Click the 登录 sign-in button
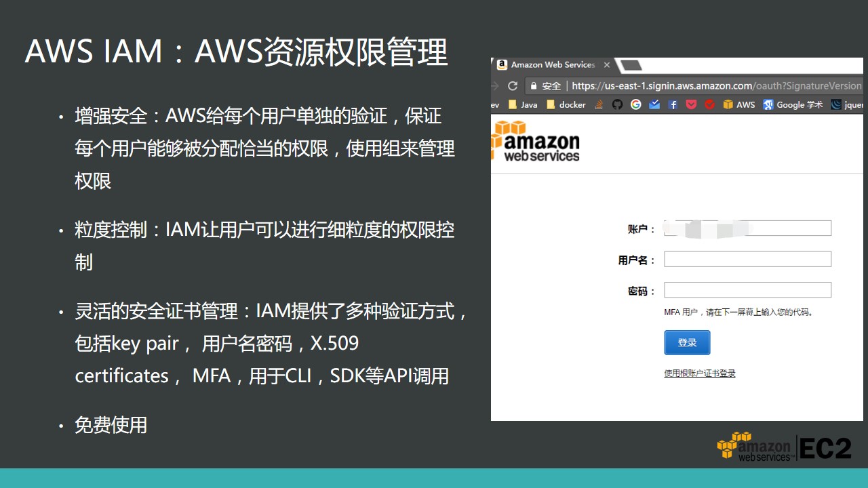The image size is (868, 488). [x=687, y=342]
